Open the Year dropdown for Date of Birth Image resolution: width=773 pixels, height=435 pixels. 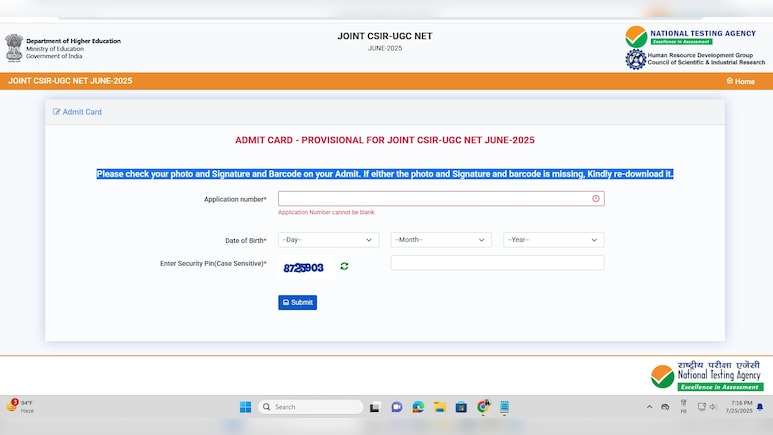click(x=554, y=240)
